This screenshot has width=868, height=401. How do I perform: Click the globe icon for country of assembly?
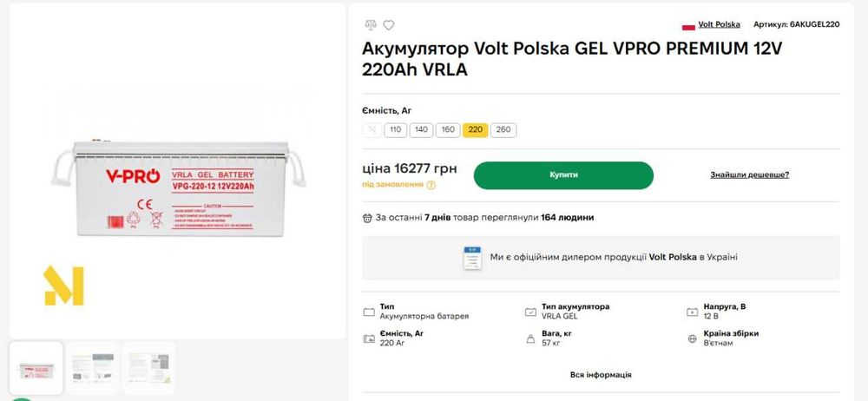692,339
